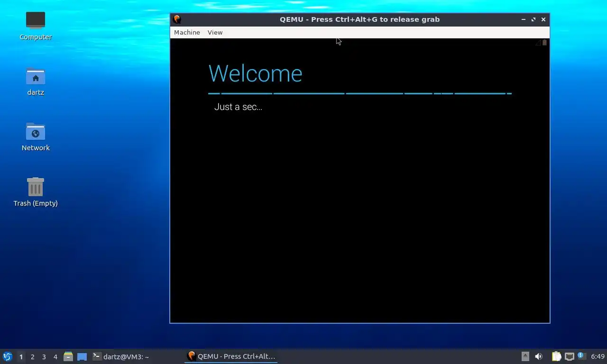
Task: Open the Trash (Empty) desktop icon
Action: (36, 192)
